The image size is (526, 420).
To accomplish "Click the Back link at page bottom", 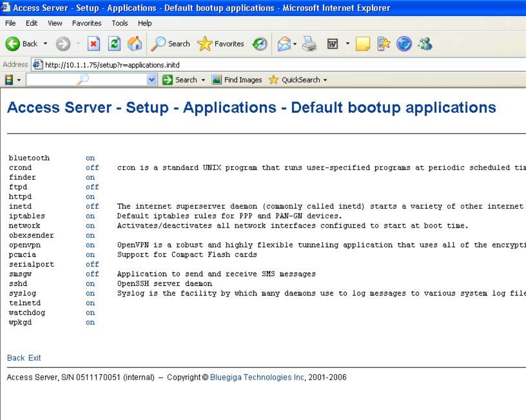I will [x=16, y=358].
